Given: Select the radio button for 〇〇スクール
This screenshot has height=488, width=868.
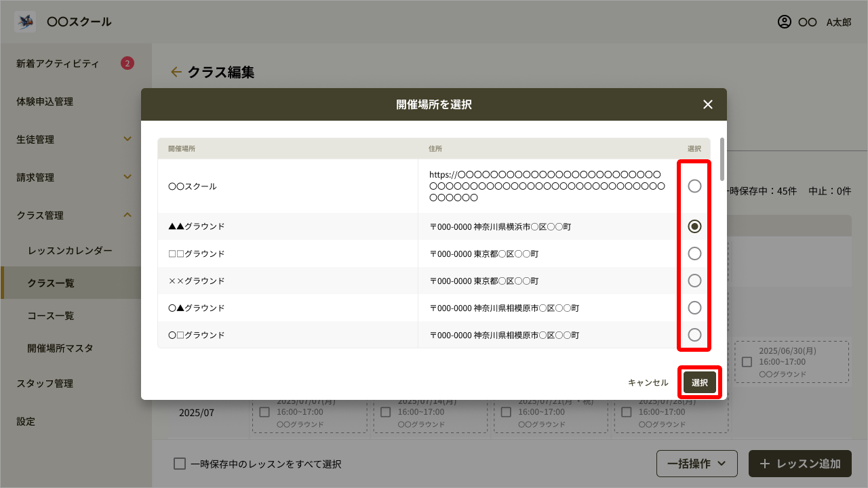Looking at the screenshot, I should pos(694,186).
